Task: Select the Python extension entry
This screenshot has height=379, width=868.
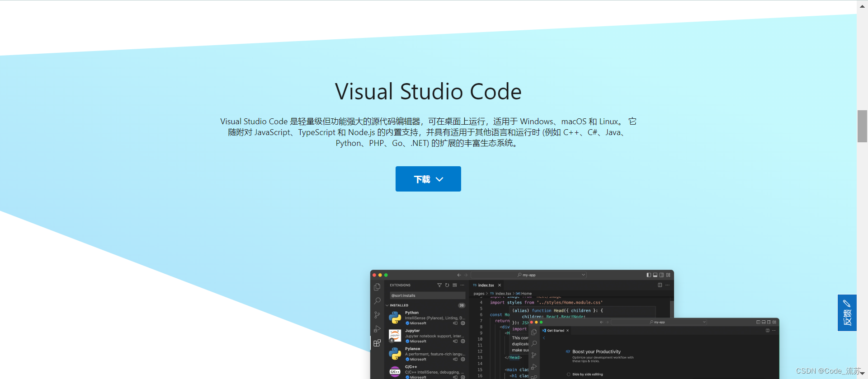Action: tap(427, 318)
